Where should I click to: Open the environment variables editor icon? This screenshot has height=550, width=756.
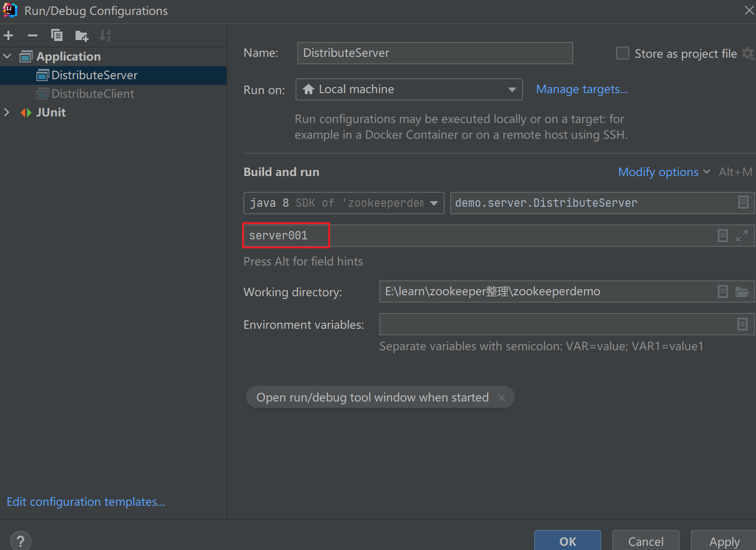click(742, 324)
